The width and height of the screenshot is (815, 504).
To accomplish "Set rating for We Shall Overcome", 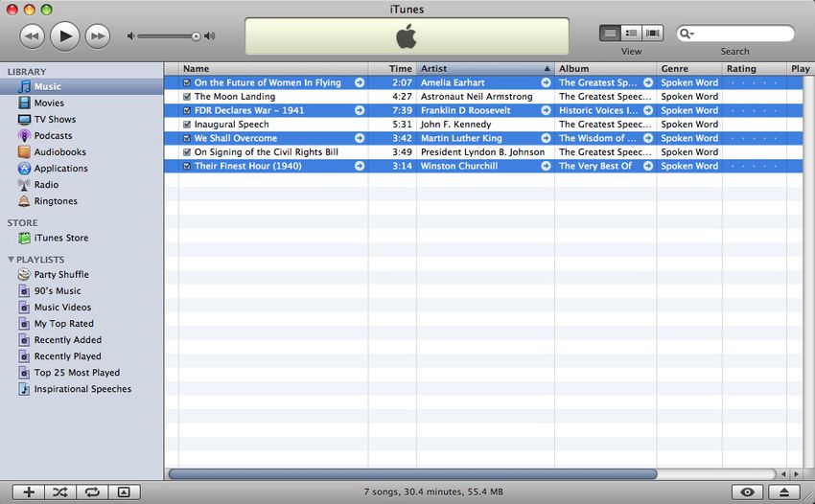I will tap(754, 138).
